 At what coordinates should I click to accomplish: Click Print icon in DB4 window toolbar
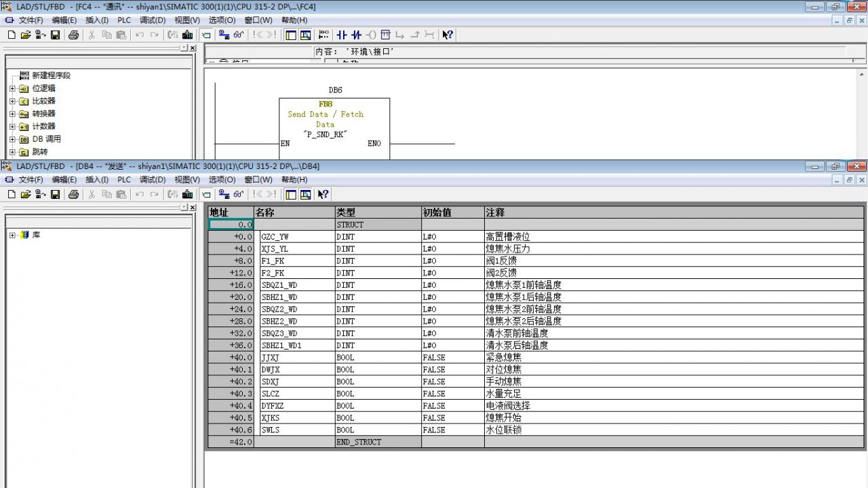[73, 194]
